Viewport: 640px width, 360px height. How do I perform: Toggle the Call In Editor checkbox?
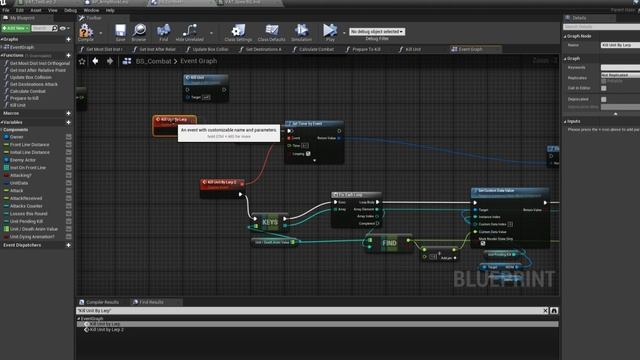[604, 88]
